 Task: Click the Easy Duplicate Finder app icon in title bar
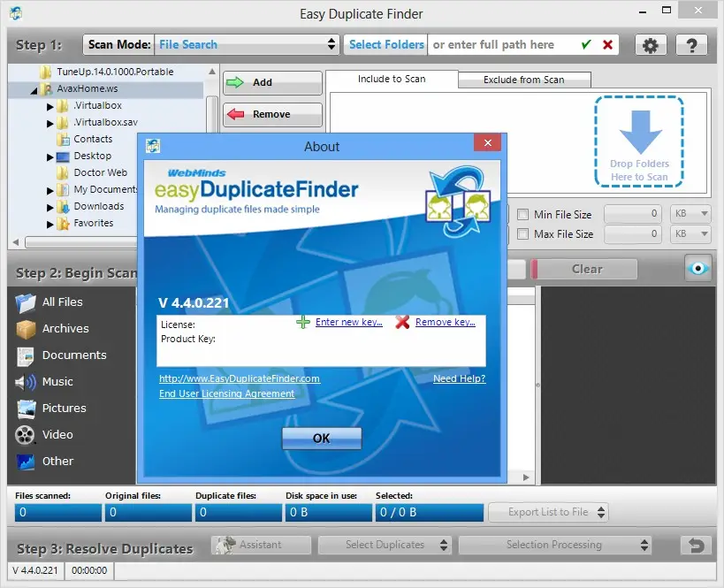tap(16, 13)
